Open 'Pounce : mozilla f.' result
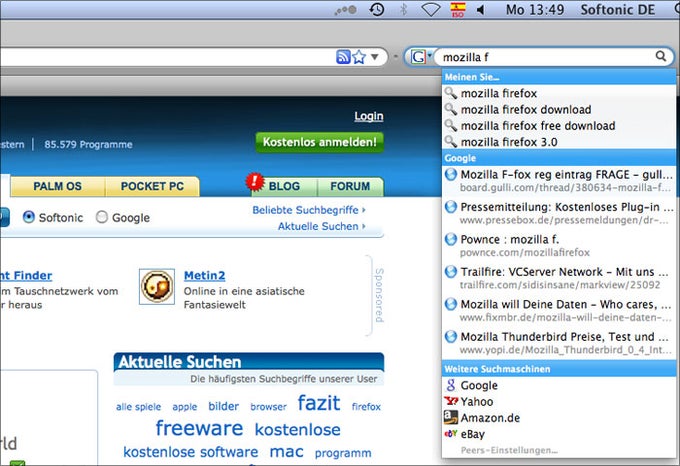Screen dimensions: 680x466 pos(559,246)
